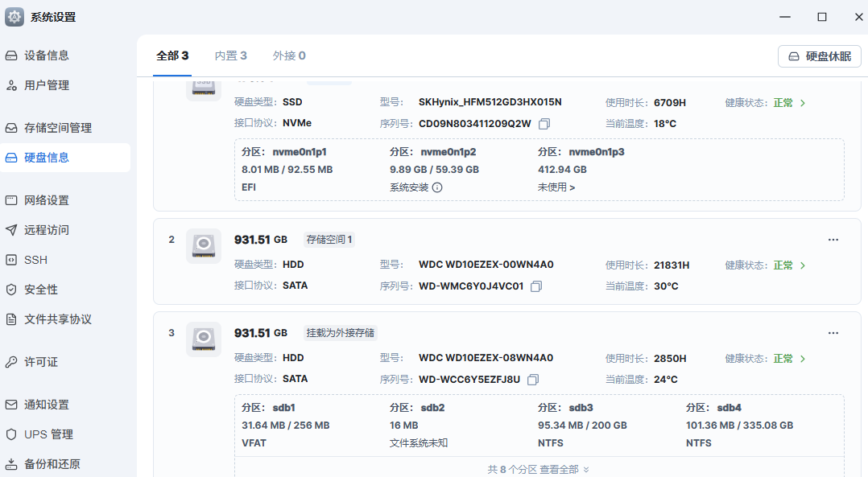Image resolution: width=868 pixels, height=477 pixels.
Task: Click the 通知设置 envelope icon
Action: pos(11,405)
